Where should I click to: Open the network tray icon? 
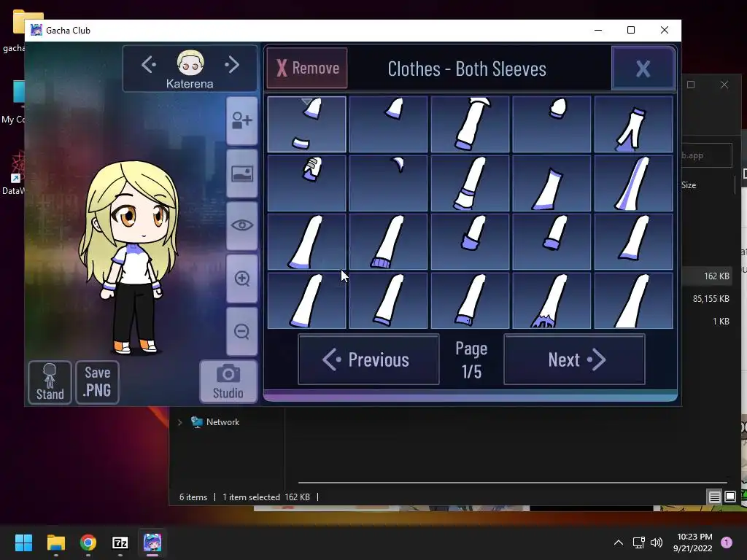point(638,542)
